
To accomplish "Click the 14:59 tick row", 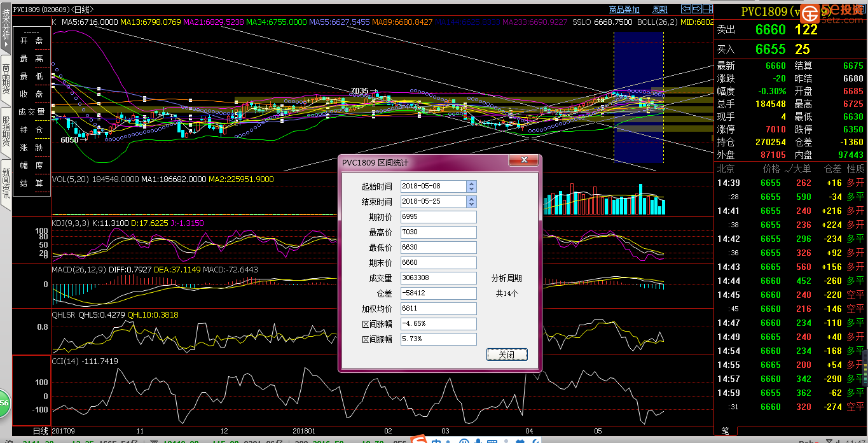I will click(790, 393).
